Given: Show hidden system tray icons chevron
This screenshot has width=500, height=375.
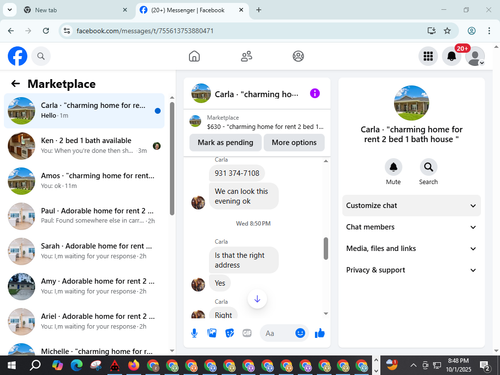Looking at the screenshot, I should (413, 366).
